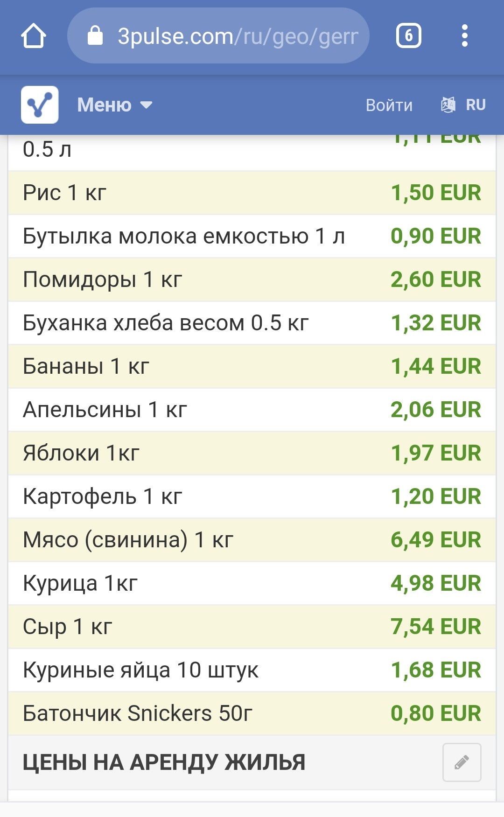Switch language via the RU selector
504x817 pixels.
coord(476,105)
